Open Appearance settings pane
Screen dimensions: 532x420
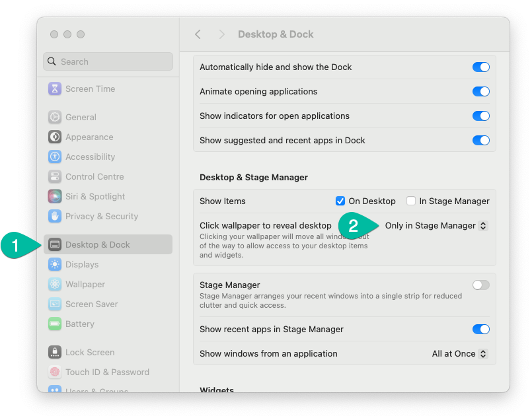click(x=108, y=137)
